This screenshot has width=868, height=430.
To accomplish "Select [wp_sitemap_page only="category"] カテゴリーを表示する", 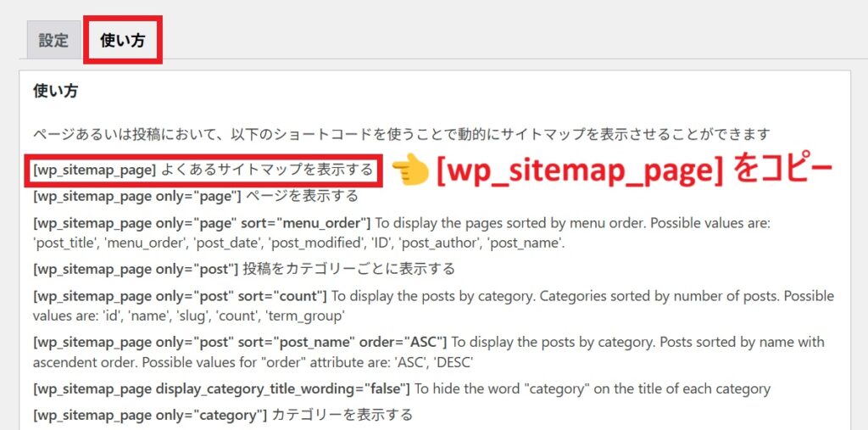I will pyautogui.click(x=223, y=415).
